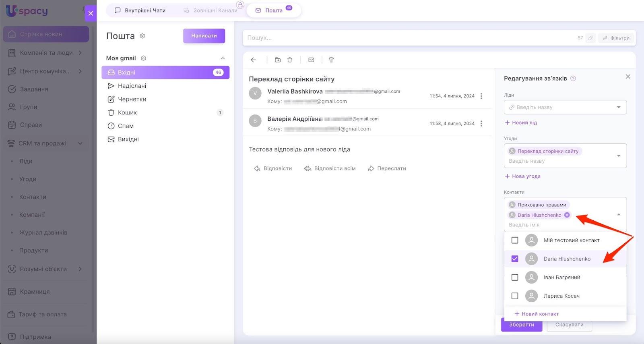Image resolution: width=644 pixels, height=344 pixels.
Task: Go back with the left arrow icon
Action: [x=253, y=60]
